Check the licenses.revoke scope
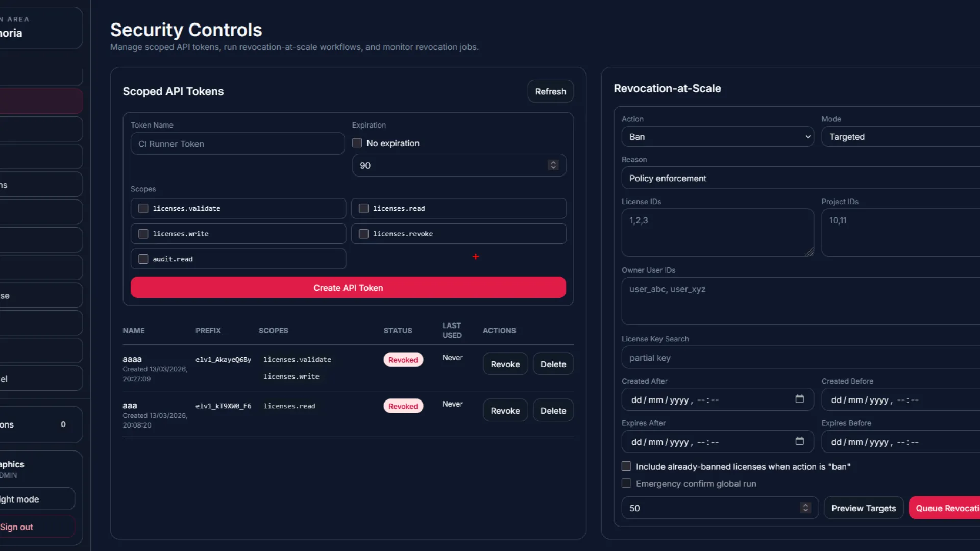This screenshot has width=980, height=551. (x=363, y=234)
